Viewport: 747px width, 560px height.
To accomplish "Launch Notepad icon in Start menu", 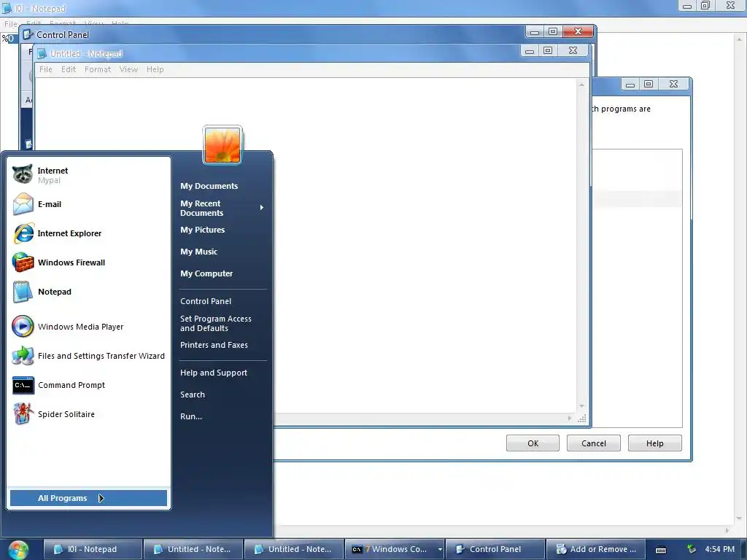I will (23, 292).
